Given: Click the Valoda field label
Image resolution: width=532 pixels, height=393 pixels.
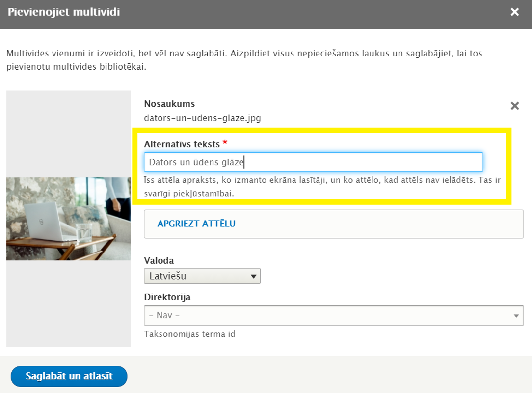Looking at the screenshot, I should pos(159,260).
